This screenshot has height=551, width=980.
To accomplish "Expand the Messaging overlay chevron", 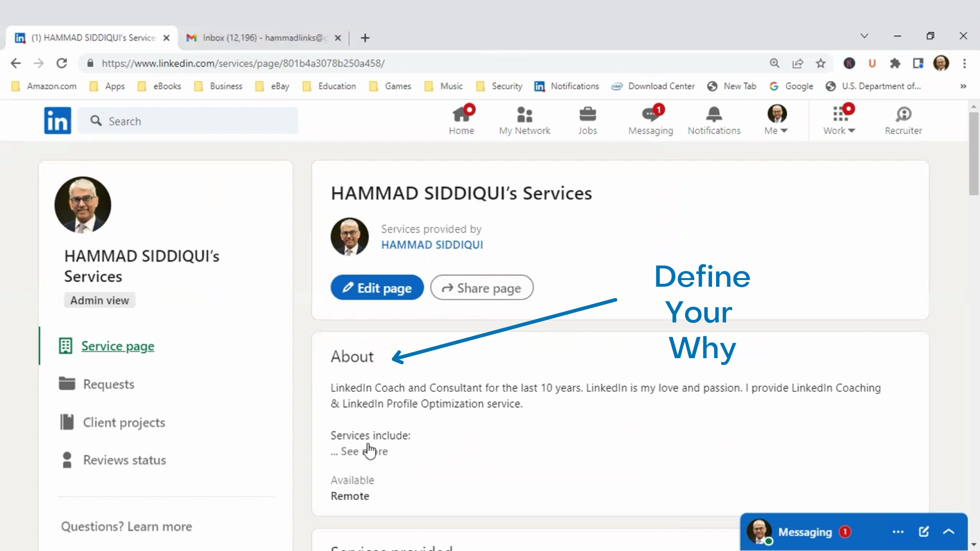I will tap(949, 532).
